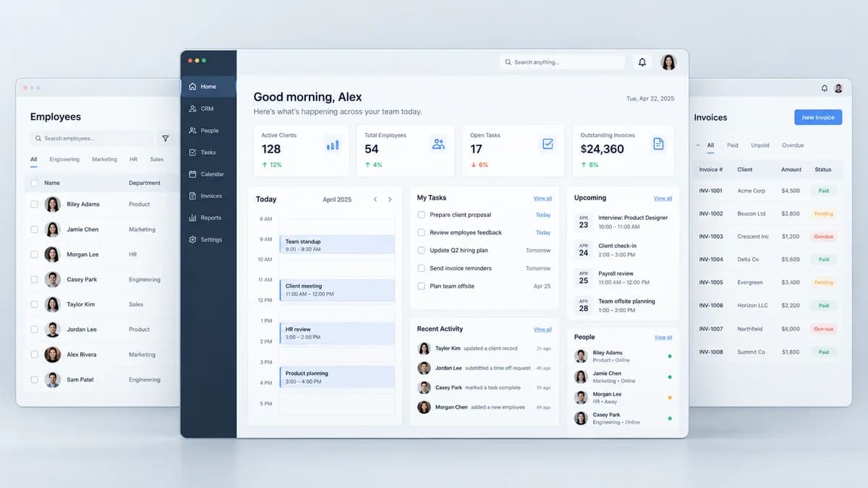
Task: Select the Marketing tab in Employees window
Action: pyautogui.click(x=104, y=159)
